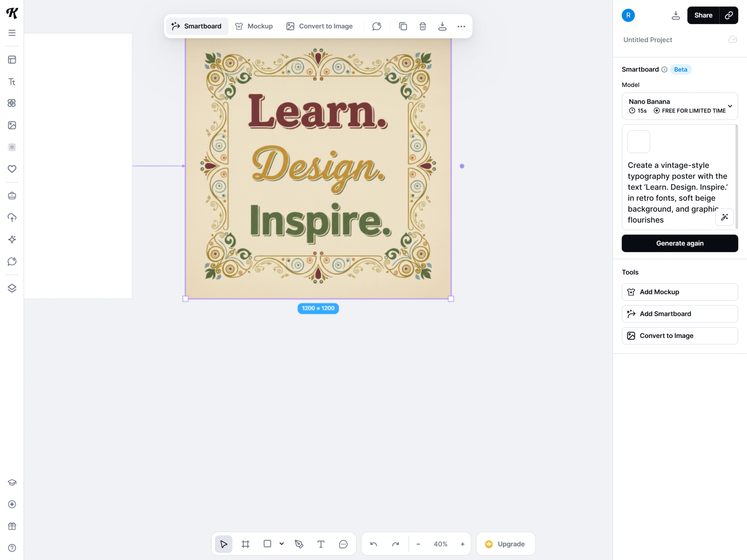747x560 pixels.
Task: Click the heart favorites icon in sidebar
Action: coord(12,169)
